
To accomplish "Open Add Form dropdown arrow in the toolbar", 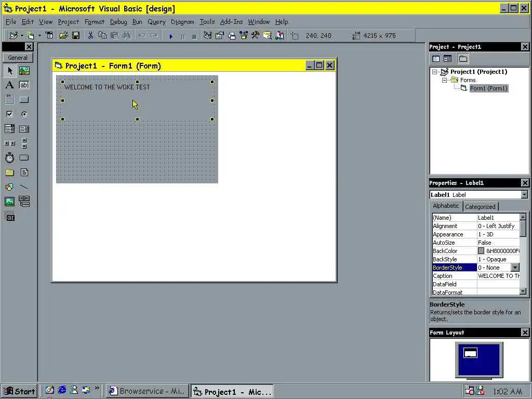I will pos(39,35).
